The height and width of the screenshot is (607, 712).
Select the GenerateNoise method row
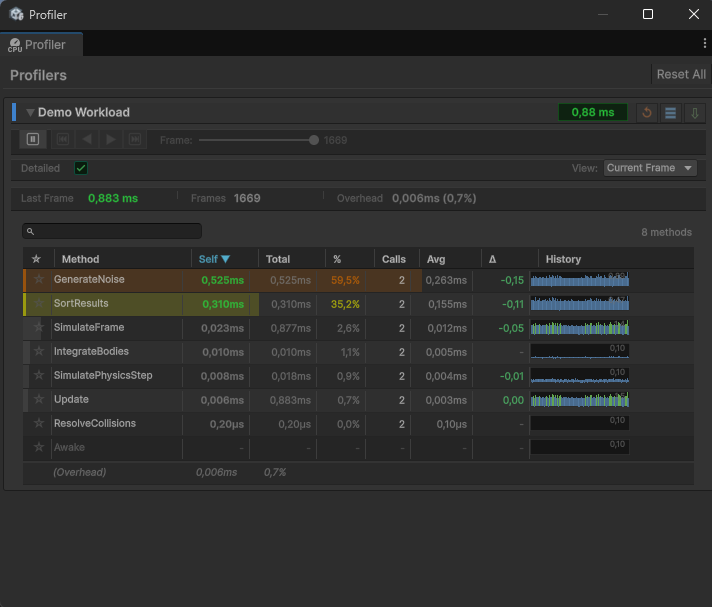[x=358, y=280]
